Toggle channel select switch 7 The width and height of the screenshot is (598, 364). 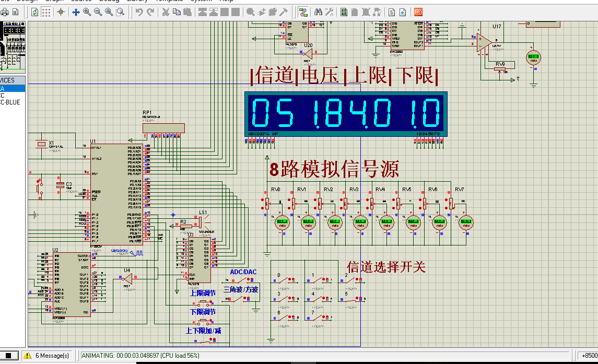(x=319, y=318)
